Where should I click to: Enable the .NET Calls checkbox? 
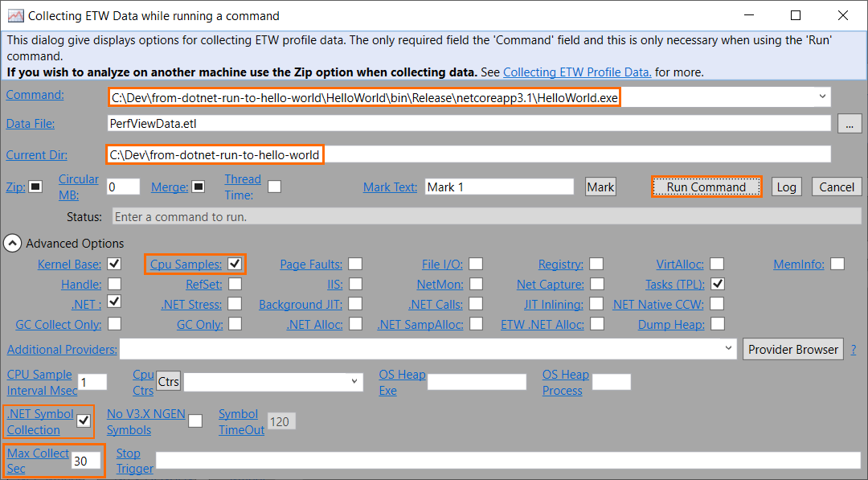[x=476, y=304]
